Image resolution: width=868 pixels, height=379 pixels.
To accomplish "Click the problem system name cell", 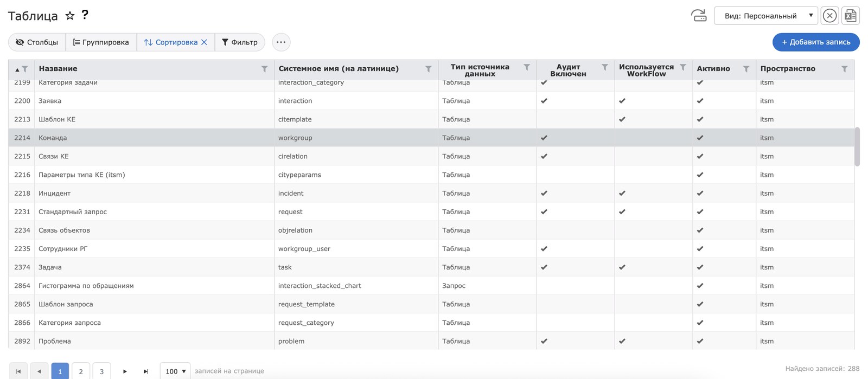I will (356, 341).
